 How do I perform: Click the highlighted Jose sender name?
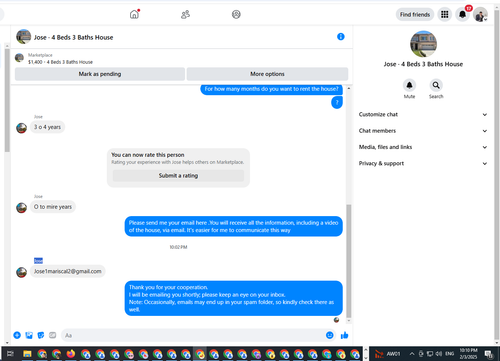pyautogui.click(x=38, y=261)
